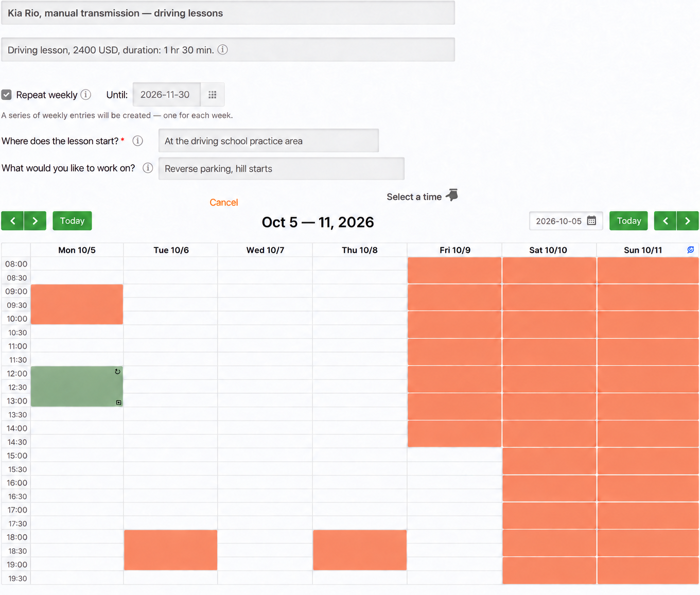Click the repeat arrow icon on the green slot
This screenshot has width=700, height=595.
pyautogui.click(x=117, y=372)
